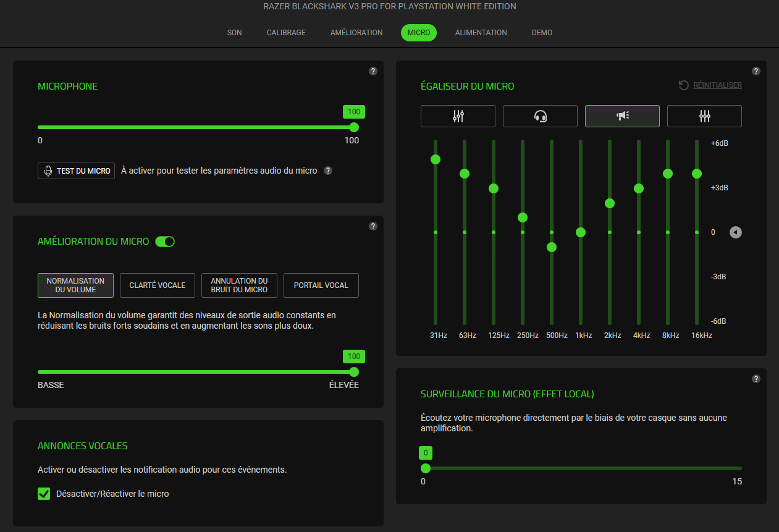Choose the CLARTÉ VOCALE option

(158, 285)
